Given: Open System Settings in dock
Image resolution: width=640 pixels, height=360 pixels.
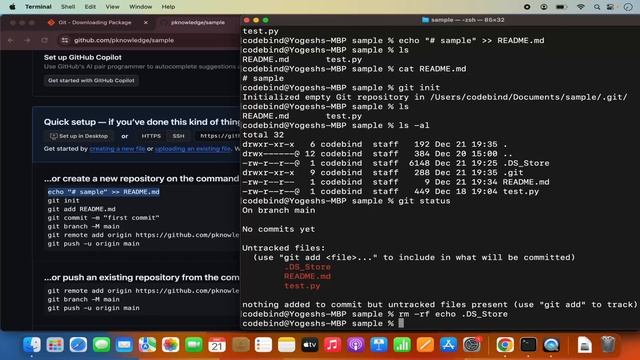Looking at the screenshot, I should [472, 345].
